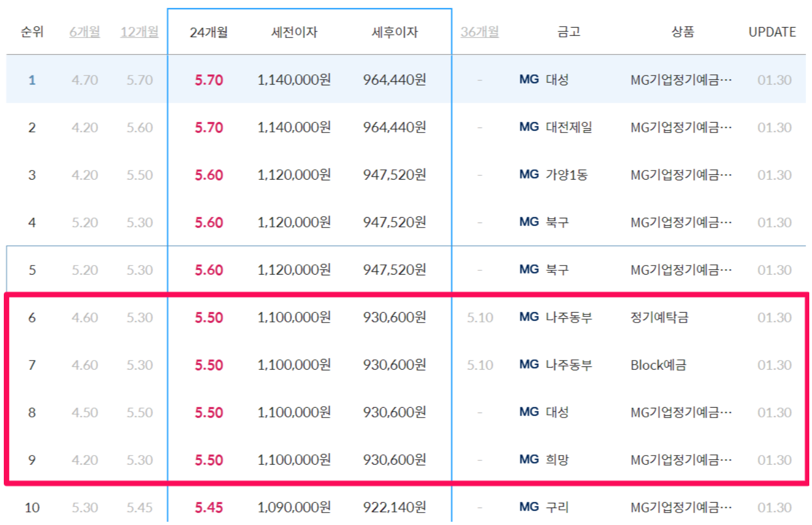Click the red 5.70 rate in rank 1 row
812x525 pixels.
tap(209, 80)
